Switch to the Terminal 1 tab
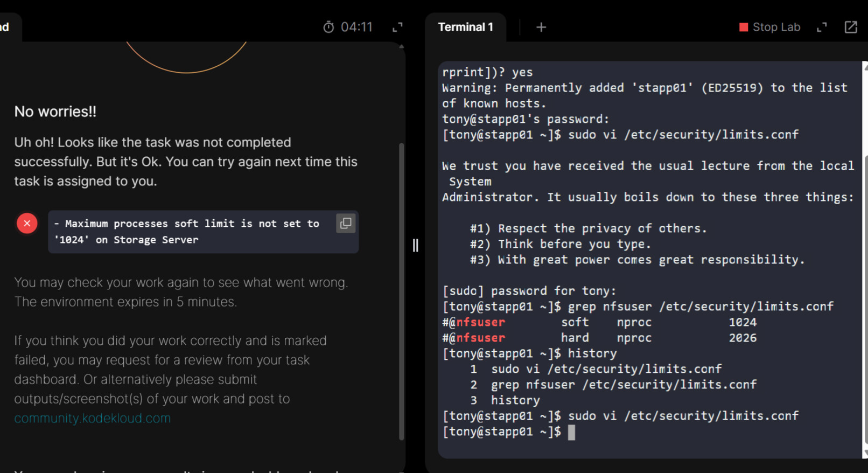The width and height of the screenshot is (868, 473). coord(465,27)
